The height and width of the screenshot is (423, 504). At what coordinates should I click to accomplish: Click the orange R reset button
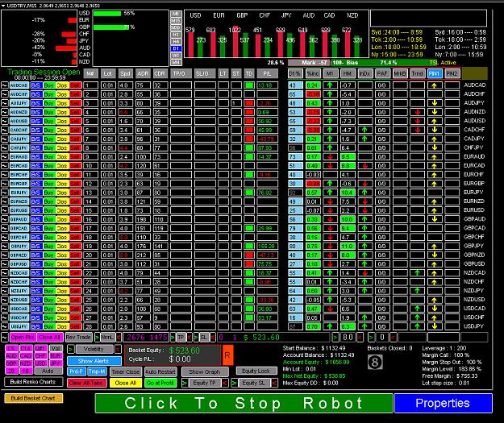click(x=227, y=355)
